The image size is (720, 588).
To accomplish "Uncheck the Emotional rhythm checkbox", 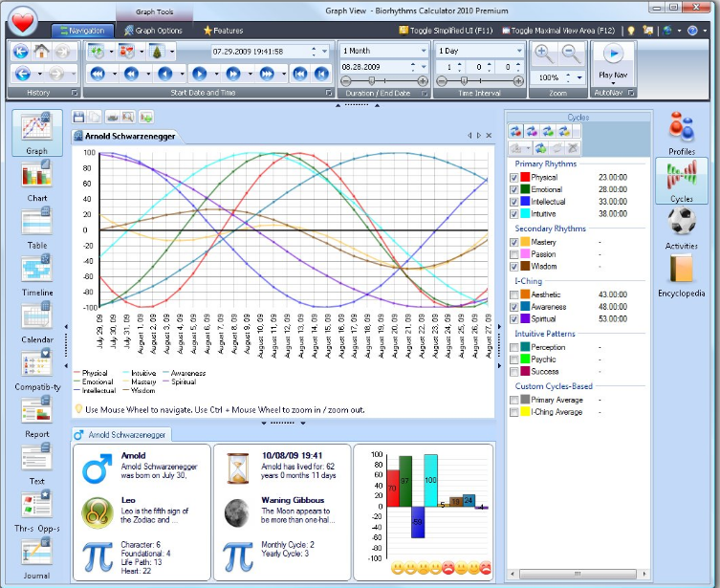I will [x=514, y=189].
